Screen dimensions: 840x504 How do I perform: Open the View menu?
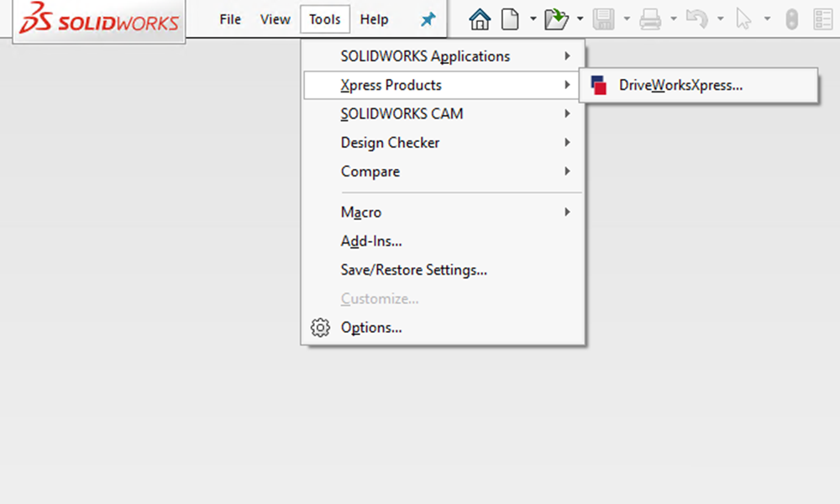pos(275,18)
